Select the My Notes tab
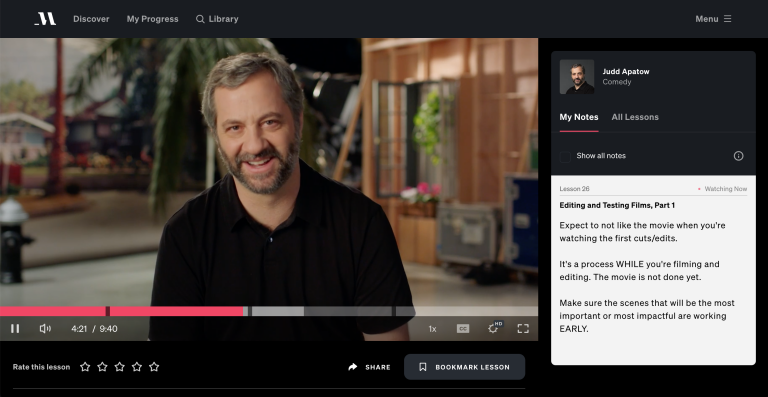Image resolution: width=768 pixels, height=397 pixels. pyautogui.click(x=579, y=117)
